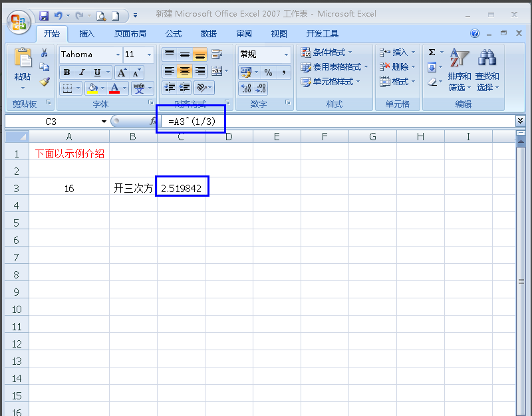532x416 pixels.
Task: Expand the number format 常规 dropdown
Action: pos(286,54)
